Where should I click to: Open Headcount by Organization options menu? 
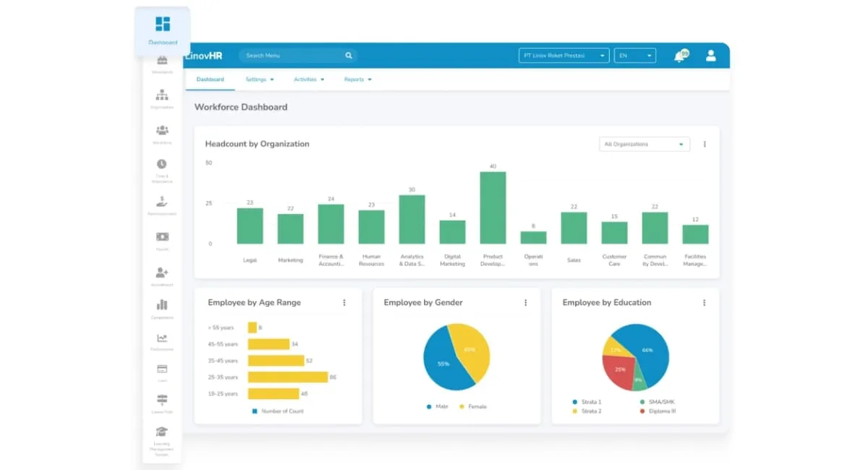(705, 145)
